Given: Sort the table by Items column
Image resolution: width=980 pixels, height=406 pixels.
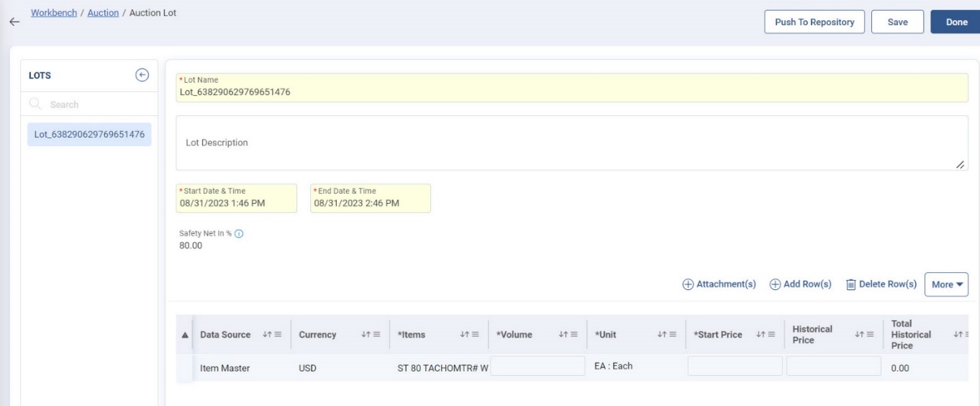Looking at the screenshot, I should (x=463, y=335).
